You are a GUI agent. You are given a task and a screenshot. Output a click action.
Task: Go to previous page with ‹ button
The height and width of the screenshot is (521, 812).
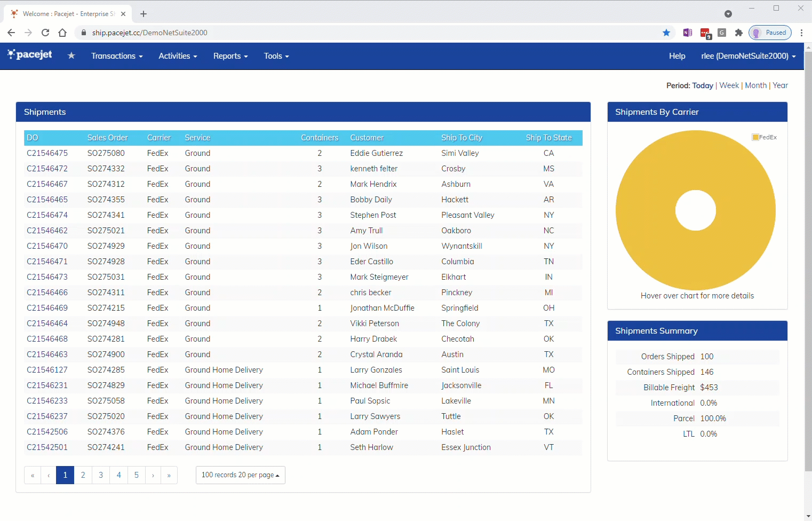tap(49, 475)
